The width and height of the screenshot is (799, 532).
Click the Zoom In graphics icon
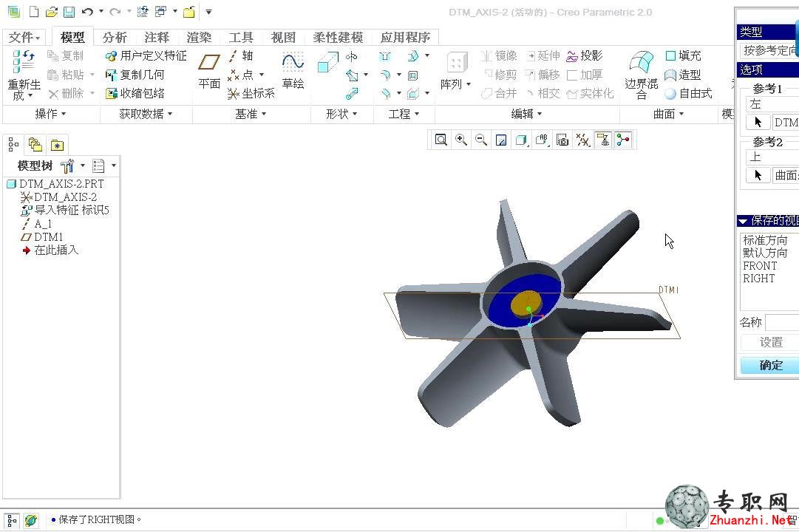[461, 140]
